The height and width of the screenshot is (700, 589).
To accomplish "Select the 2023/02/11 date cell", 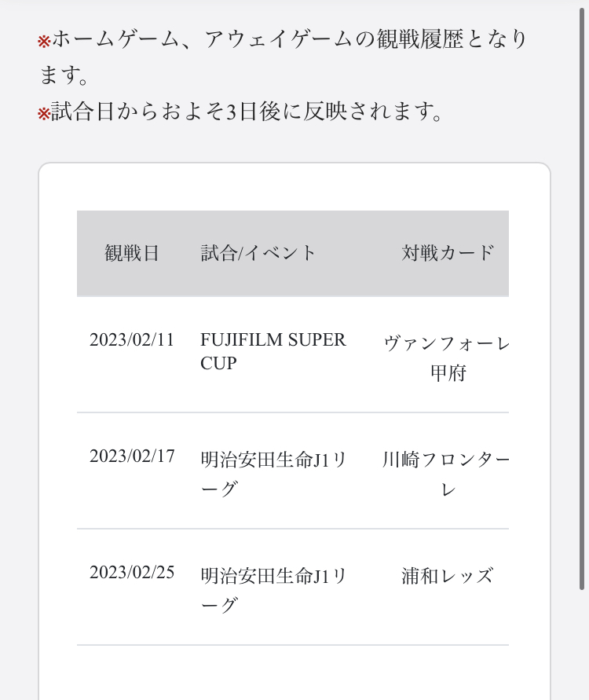I will (132, 340).
